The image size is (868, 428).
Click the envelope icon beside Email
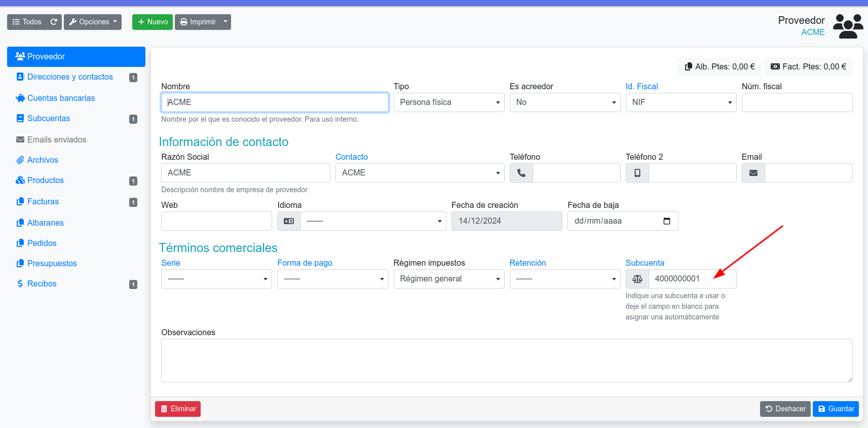[753, 173]
